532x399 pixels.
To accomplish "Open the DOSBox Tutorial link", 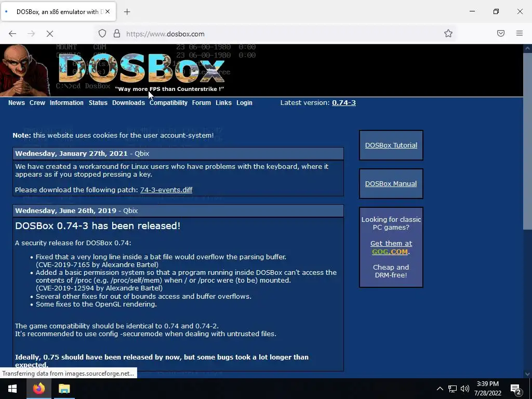I will tap(391, 145).
